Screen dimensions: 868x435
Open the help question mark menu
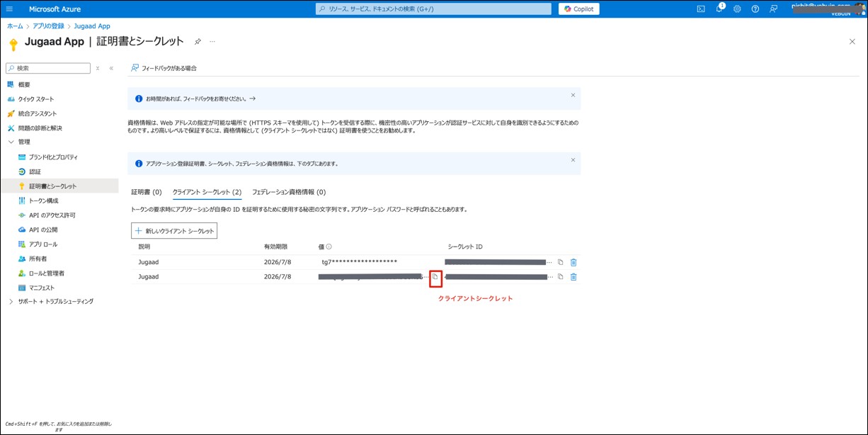755,9
